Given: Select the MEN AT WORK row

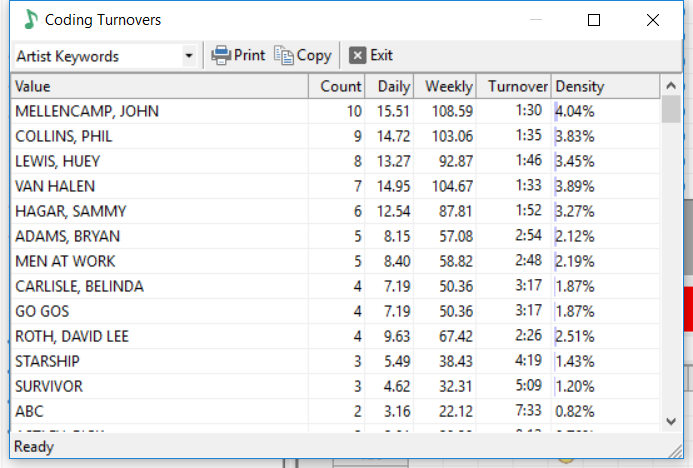Looking at the screenshot, I should pos(335,261).
